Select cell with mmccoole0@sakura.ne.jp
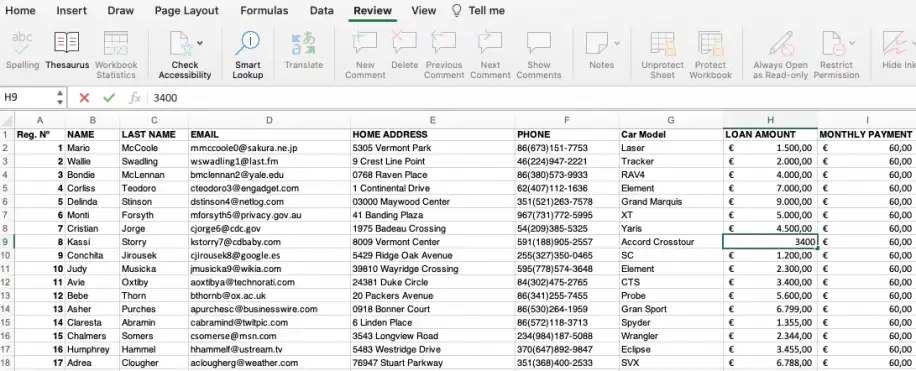The height and width of the screenshot is (371, 916). pyautogui.click(x=269, y=148)
